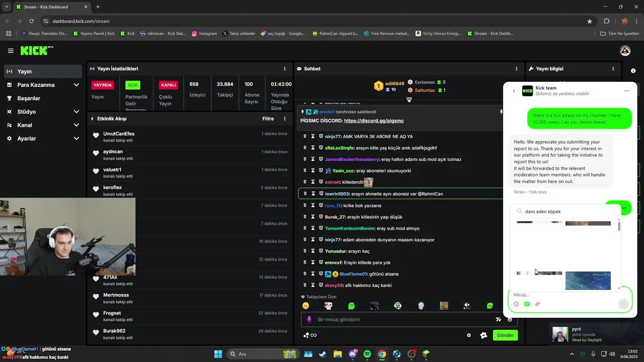Open the profile avatar in the dashboard header
The height and width of the screenshot is (362, 644).
[x=625, y=51]
